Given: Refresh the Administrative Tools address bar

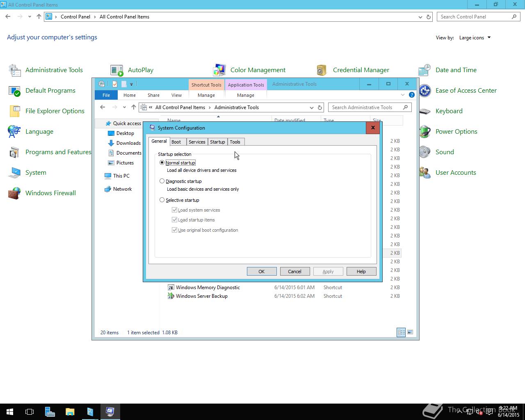Looking at the screenshot, I should click(320, 107).
